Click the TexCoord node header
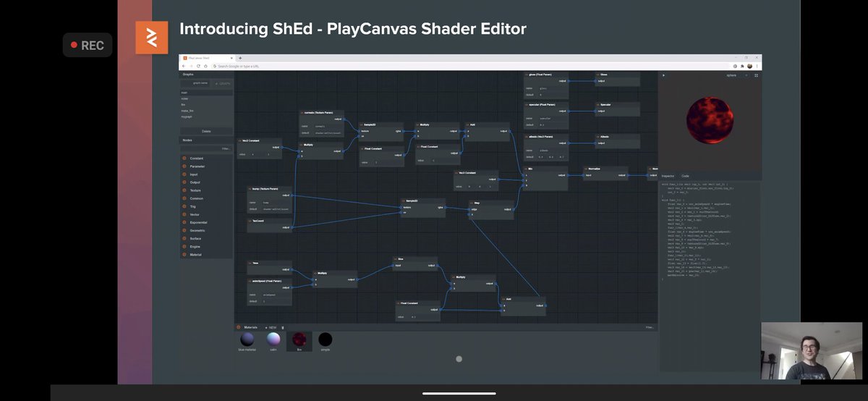This screenshot has width=868, height=401. coord(269,221)
